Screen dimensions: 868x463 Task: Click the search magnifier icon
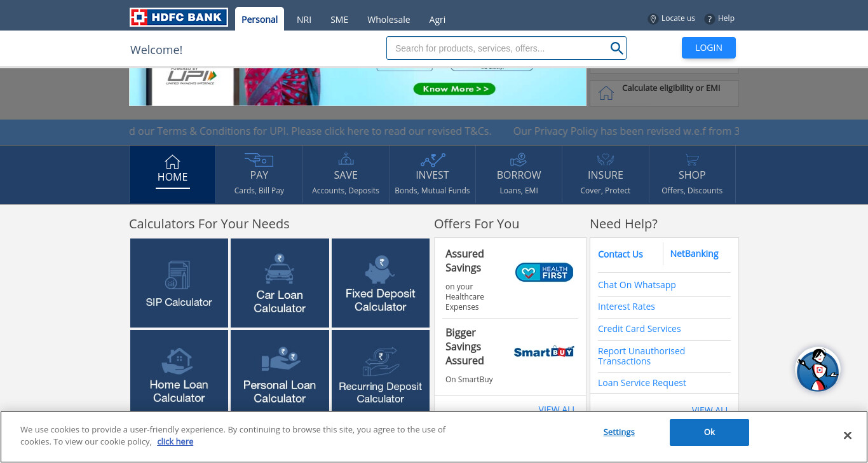pyautogui.click(x=616, y=48)
